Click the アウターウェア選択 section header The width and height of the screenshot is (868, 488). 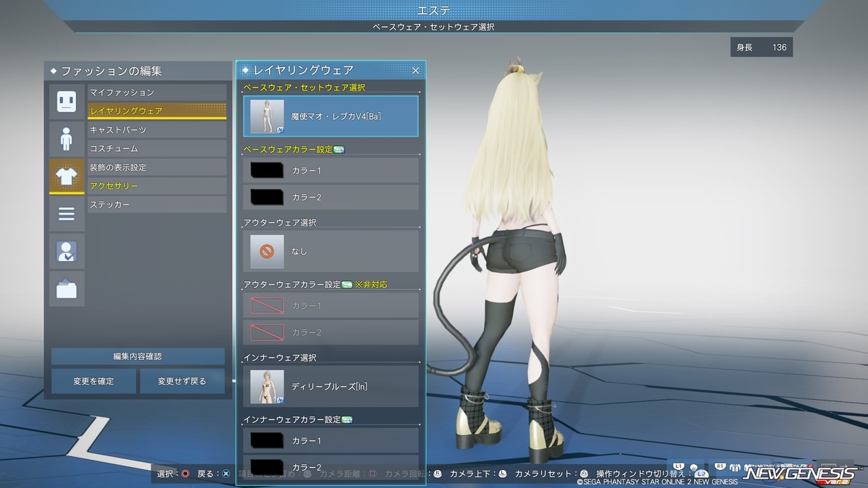click(x=280, y=223)
